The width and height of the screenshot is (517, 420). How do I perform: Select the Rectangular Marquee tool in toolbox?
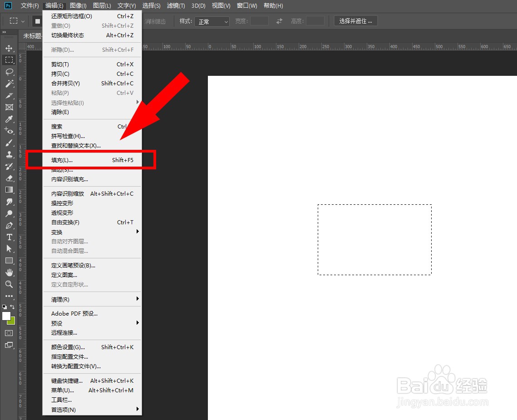coord(9,60)
